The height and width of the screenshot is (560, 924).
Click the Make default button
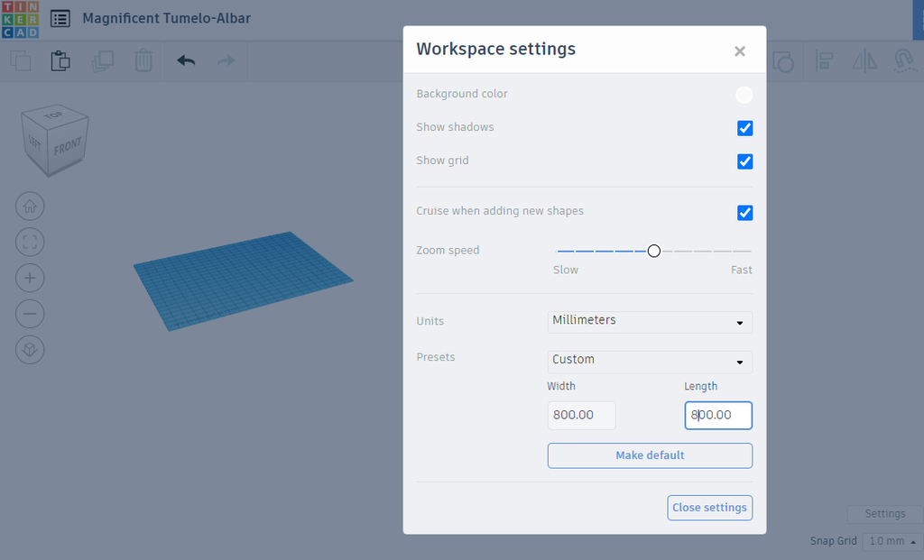pyautogui.click(x=650, y=455)
